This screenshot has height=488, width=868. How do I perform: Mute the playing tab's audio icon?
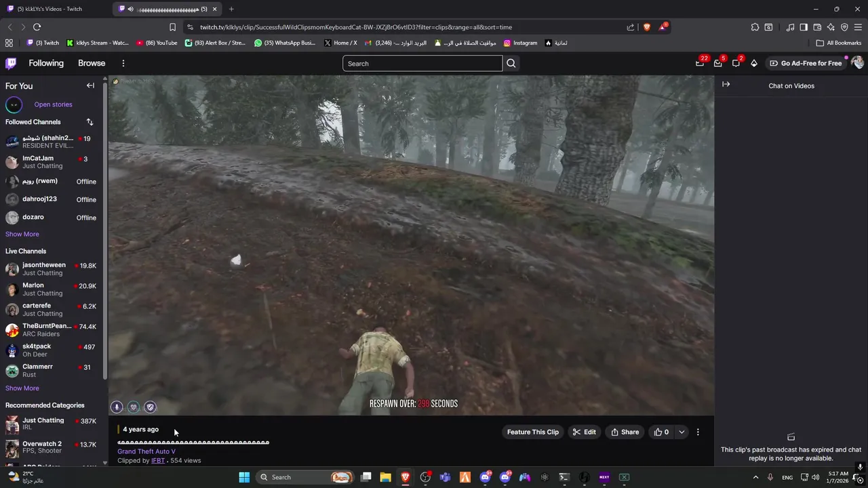pyautogui.click(x=130, y=9)
